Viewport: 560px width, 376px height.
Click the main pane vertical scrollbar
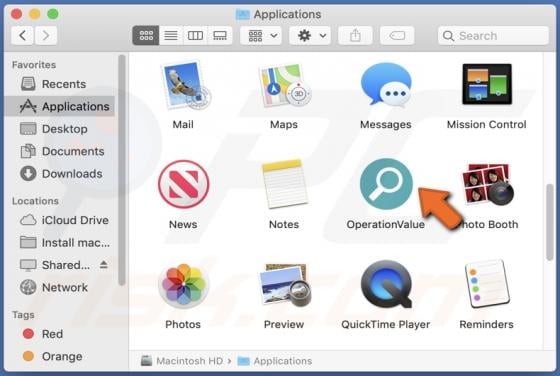[550, 222]
